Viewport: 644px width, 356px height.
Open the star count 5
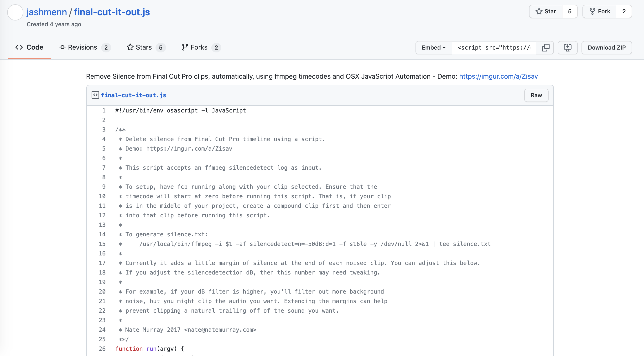[570, 11]
